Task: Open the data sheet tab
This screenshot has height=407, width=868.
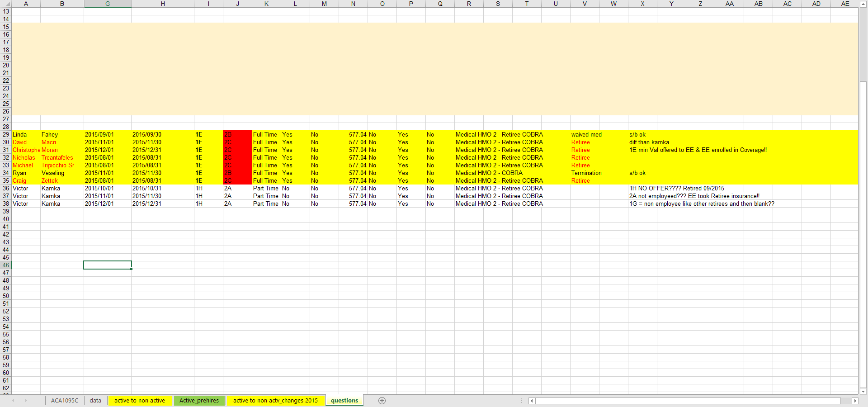Action: click(x=95, y=401)
